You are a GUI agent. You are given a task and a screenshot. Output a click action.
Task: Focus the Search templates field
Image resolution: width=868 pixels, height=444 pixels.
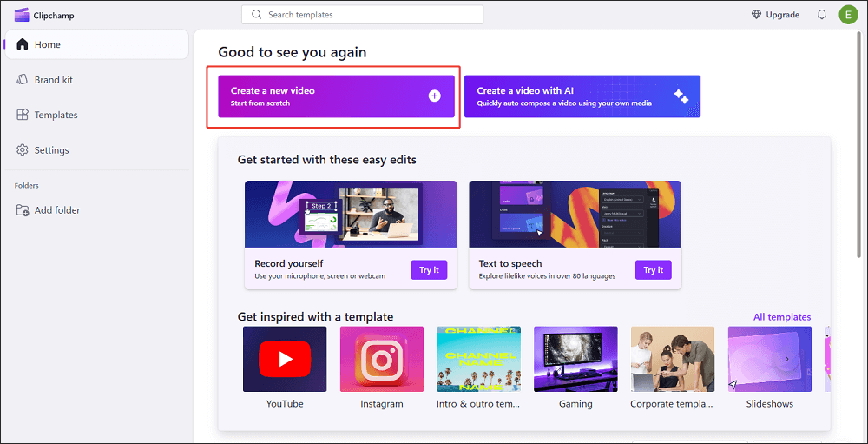coord(363,15)
